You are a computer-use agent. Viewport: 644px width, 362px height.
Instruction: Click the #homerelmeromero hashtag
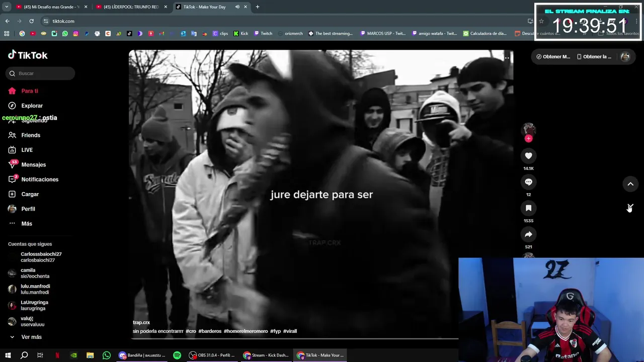click(246, 331)
